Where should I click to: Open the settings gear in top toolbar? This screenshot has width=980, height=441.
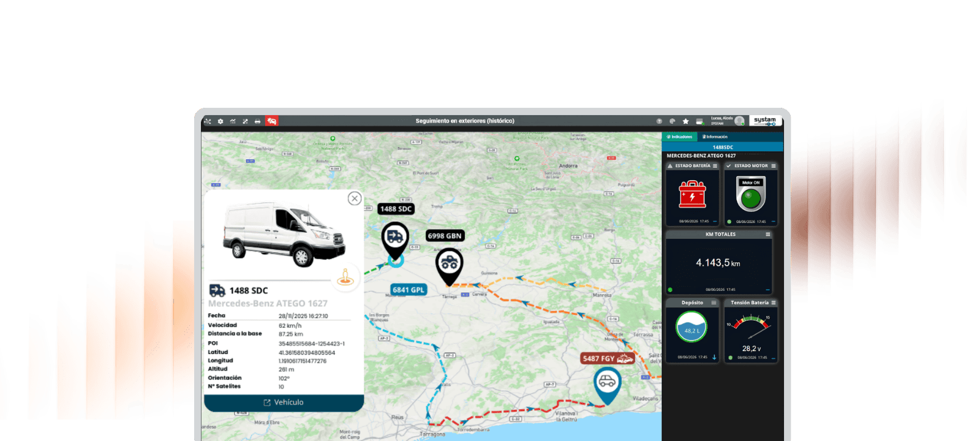click(221, 121)
